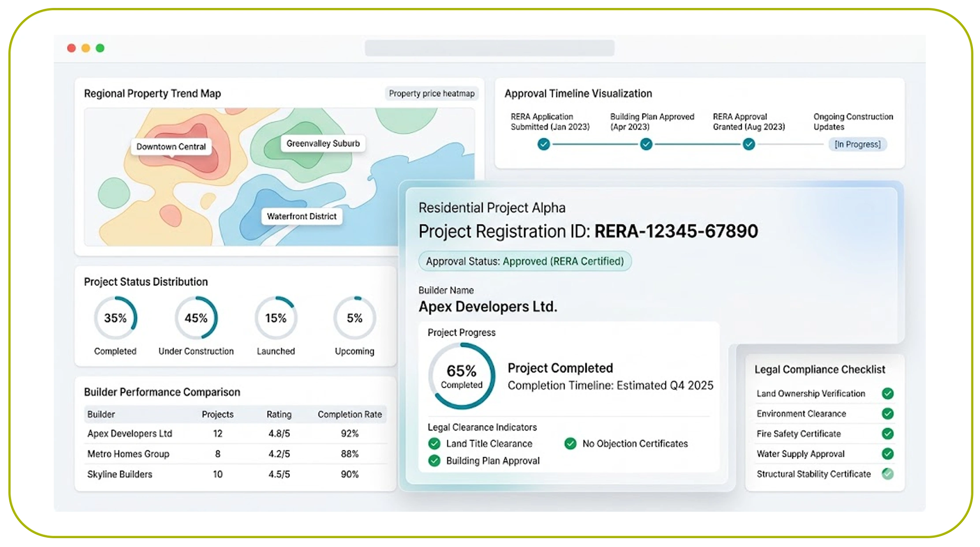Click the Land Title Clearance check icon
This screenshot has height=547, width=980.
(434, 443)
